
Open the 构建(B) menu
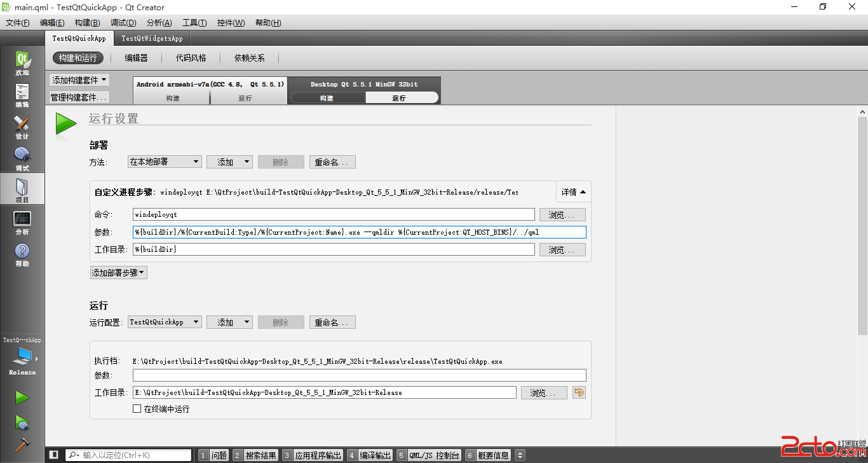click(87, 22)
